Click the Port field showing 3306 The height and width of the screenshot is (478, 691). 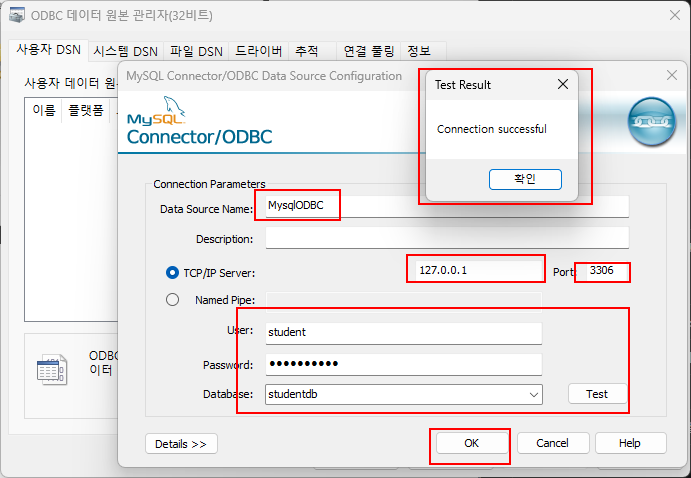[606, 270]
